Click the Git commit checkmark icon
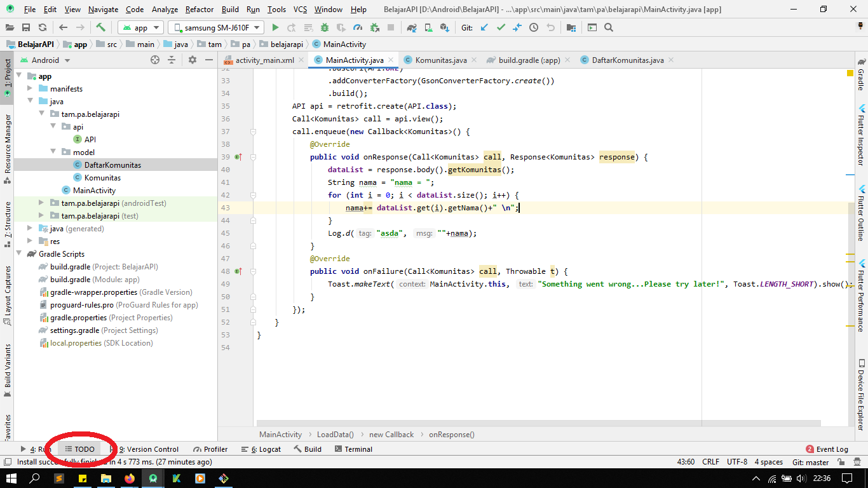The width and height of the screenshot is (868, 488). pos(501,28)
